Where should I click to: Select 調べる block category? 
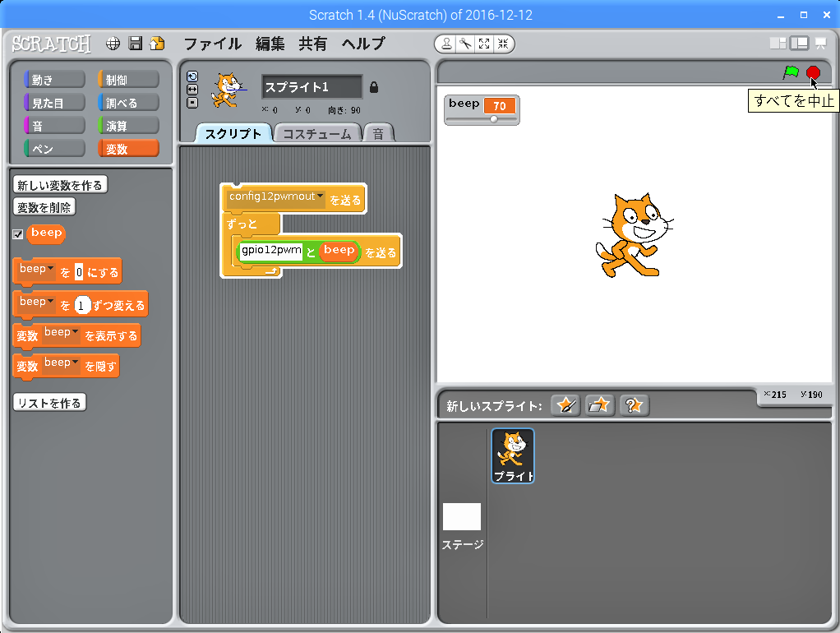128,103
